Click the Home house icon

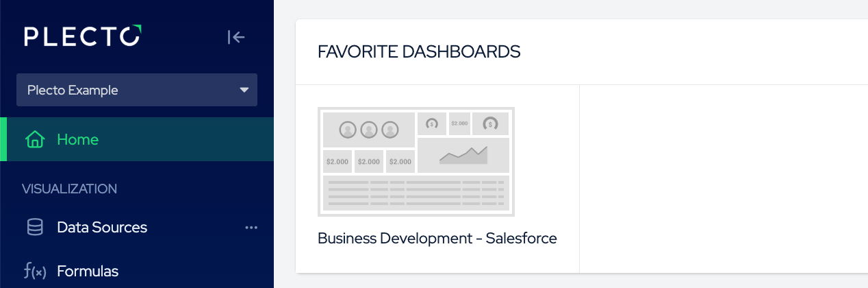(34, 140)
